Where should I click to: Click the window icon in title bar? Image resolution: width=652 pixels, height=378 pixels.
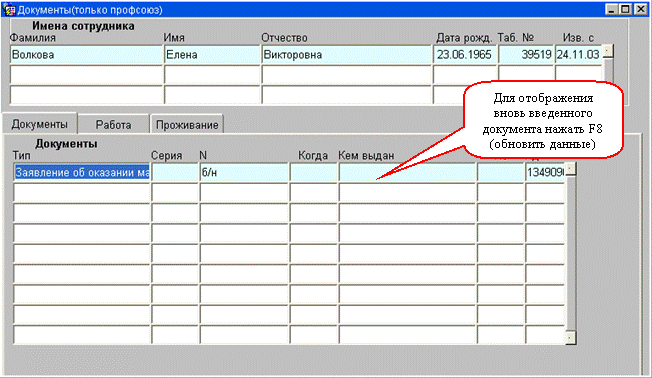(8, 10)
